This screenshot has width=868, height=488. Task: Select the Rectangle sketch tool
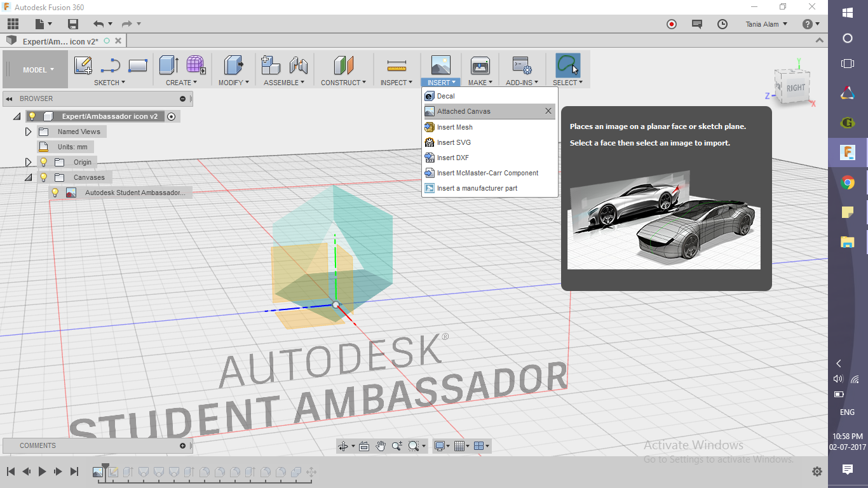(138, 65)
